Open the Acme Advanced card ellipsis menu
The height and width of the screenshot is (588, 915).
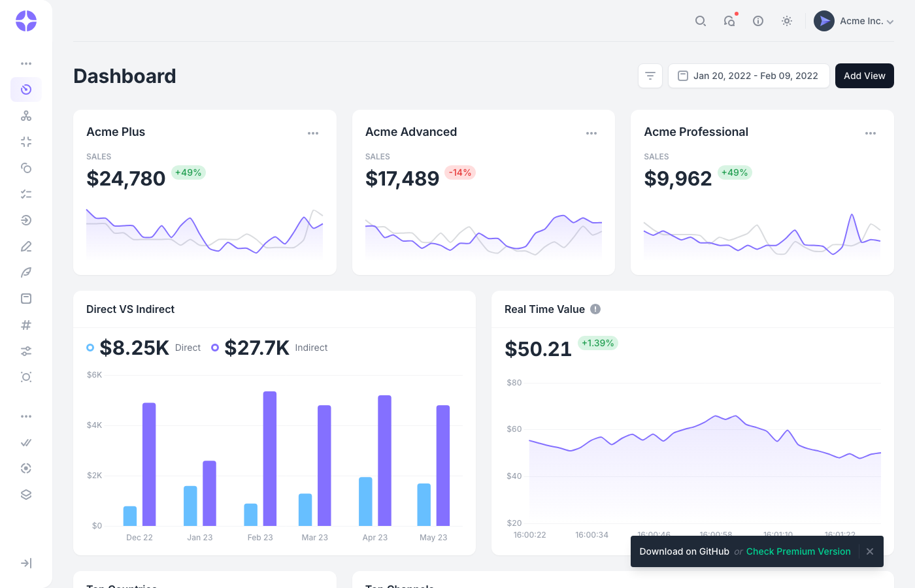coord(591,133)
